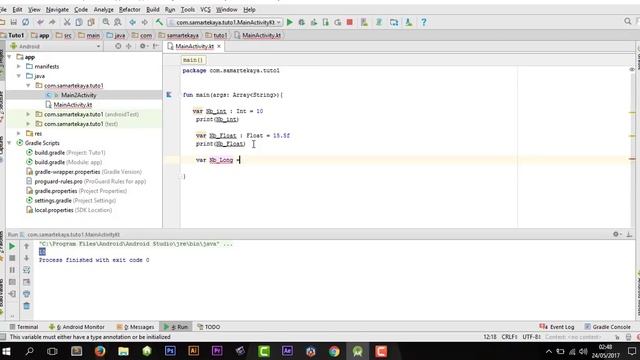Click the Search Everywhere magnifier at top right

tap(628, 21)
